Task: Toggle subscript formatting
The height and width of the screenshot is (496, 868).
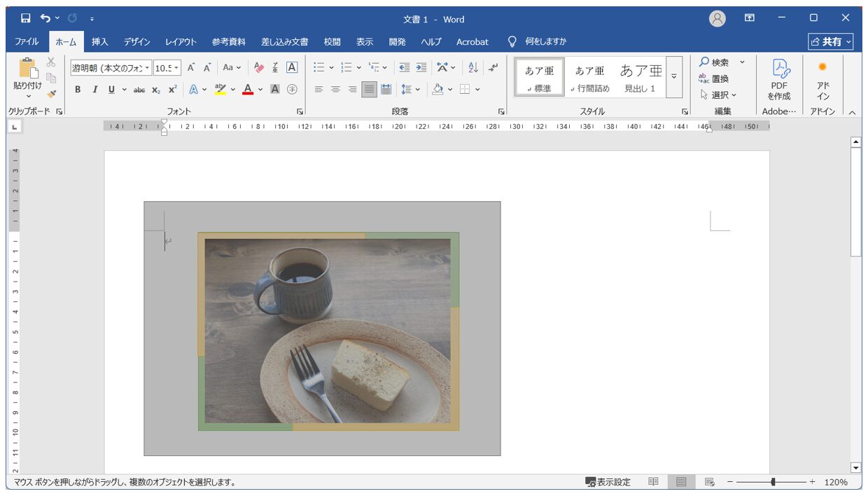Action: (x=156, y=89)
